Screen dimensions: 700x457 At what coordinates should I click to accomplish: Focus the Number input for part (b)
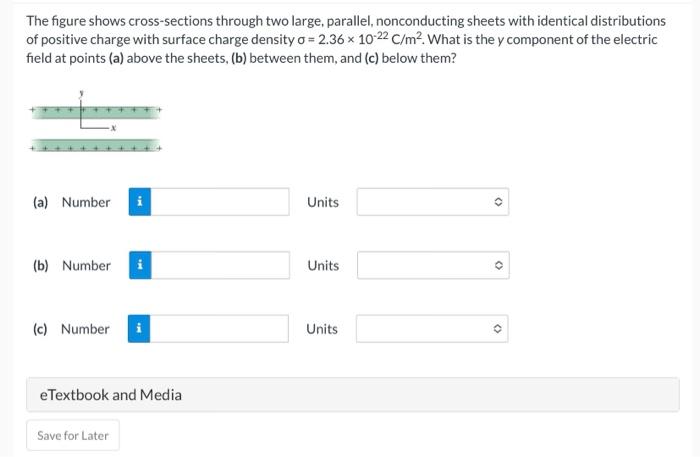(x=220, y=265)
